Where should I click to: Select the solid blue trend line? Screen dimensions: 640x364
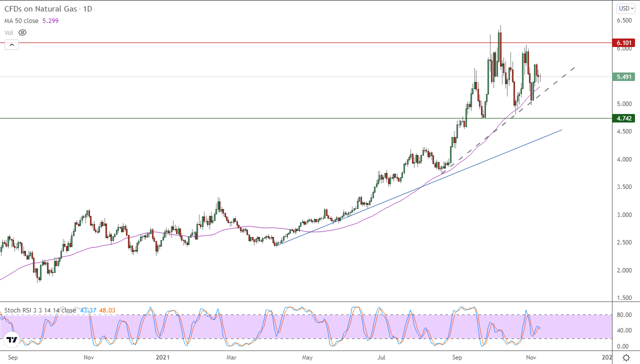tap(420, 188)
